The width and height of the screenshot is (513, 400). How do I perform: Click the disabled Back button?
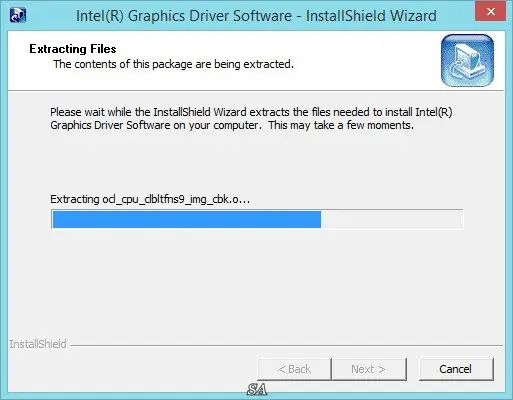(294, 369)
